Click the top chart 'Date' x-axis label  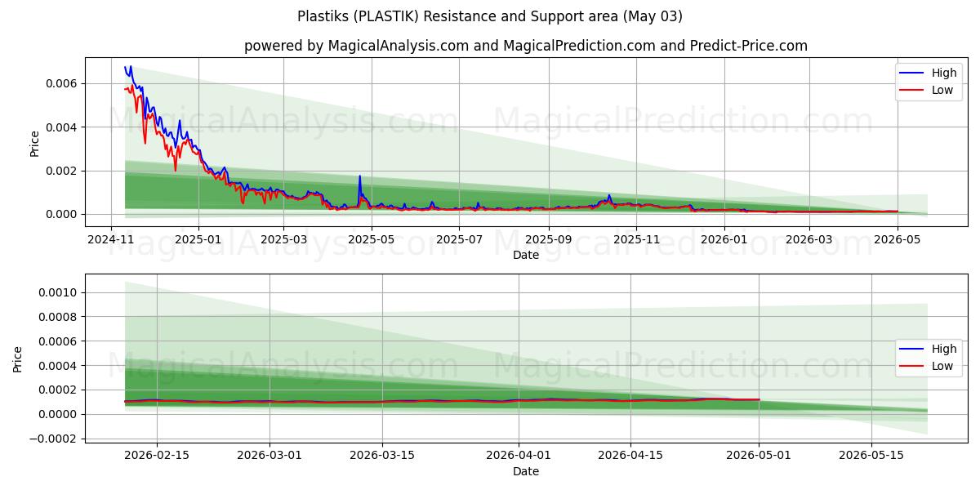click(x=526, y=255)
